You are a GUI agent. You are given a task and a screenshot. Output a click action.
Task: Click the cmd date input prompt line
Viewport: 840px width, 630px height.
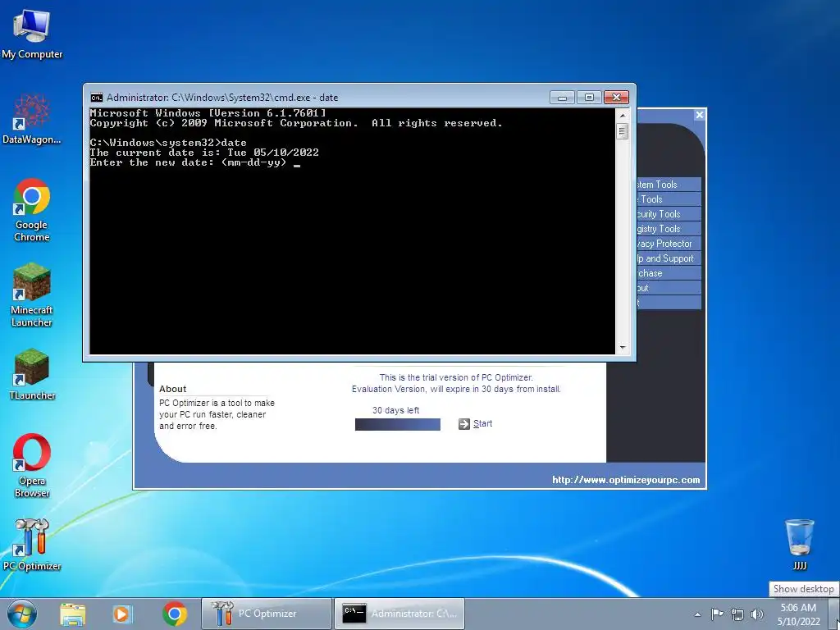(x=195, y=163)
